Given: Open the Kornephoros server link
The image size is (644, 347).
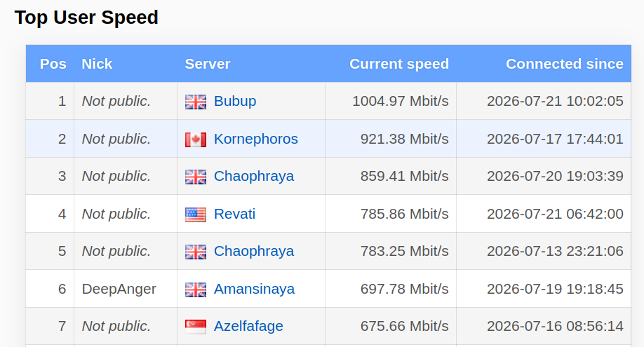Looking at the screenshot, I should (x=256, y=139).
